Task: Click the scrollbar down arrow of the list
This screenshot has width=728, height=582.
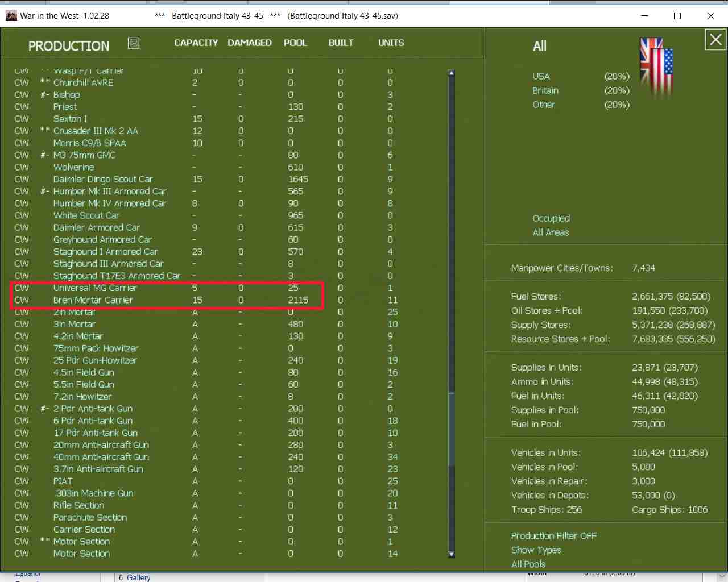Action: [x=452, y=554]
